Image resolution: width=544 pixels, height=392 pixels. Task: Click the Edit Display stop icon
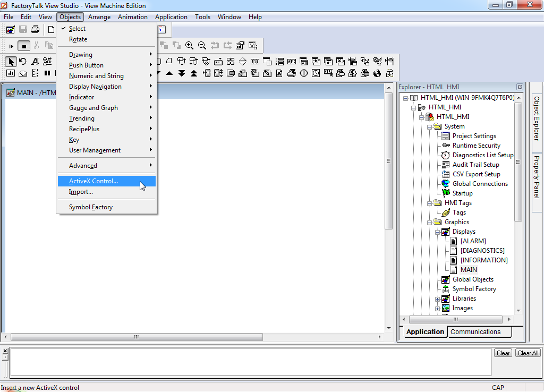click(23, 46)
